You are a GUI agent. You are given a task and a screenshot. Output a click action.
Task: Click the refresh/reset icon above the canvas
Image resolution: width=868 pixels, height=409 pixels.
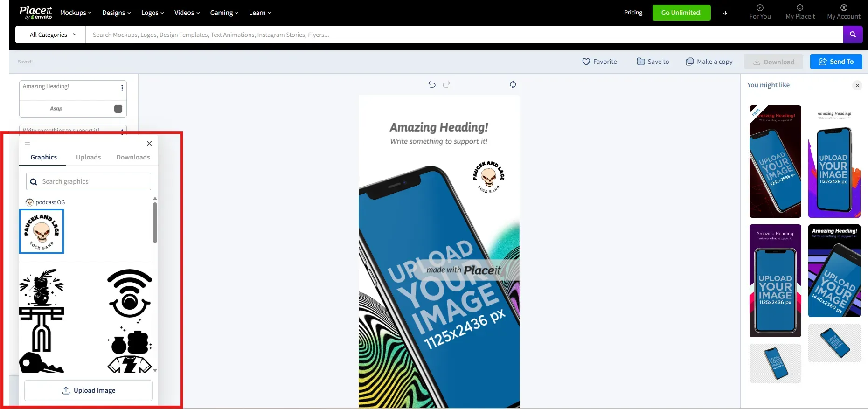[513, 84]
